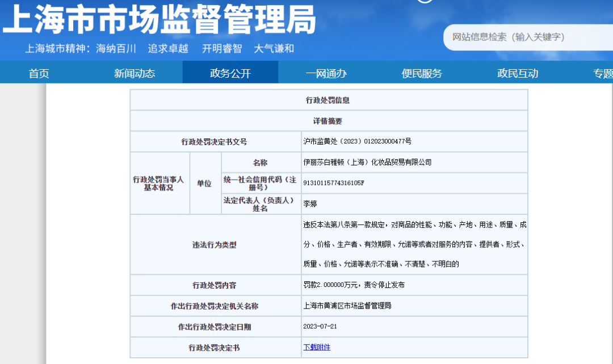613x364 pixels.
Task: Open the 一网通办 section
Action: tap(326, 73)
